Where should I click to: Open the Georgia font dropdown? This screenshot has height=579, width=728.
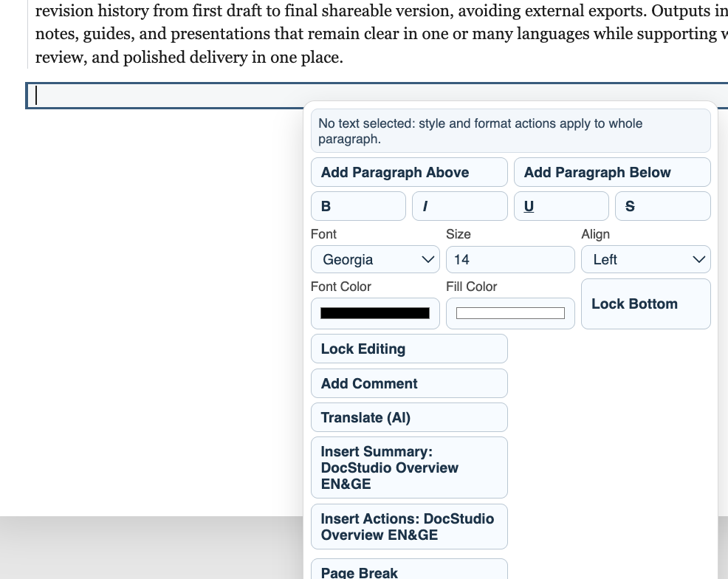click(x=375, y=259)
